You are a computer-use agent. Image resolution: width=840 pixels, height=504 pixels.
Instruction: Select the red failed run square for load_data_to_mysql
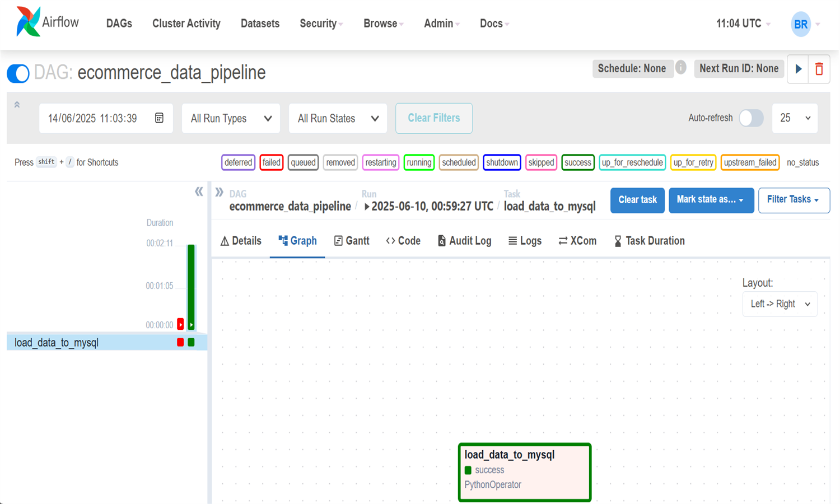[180, 342]
